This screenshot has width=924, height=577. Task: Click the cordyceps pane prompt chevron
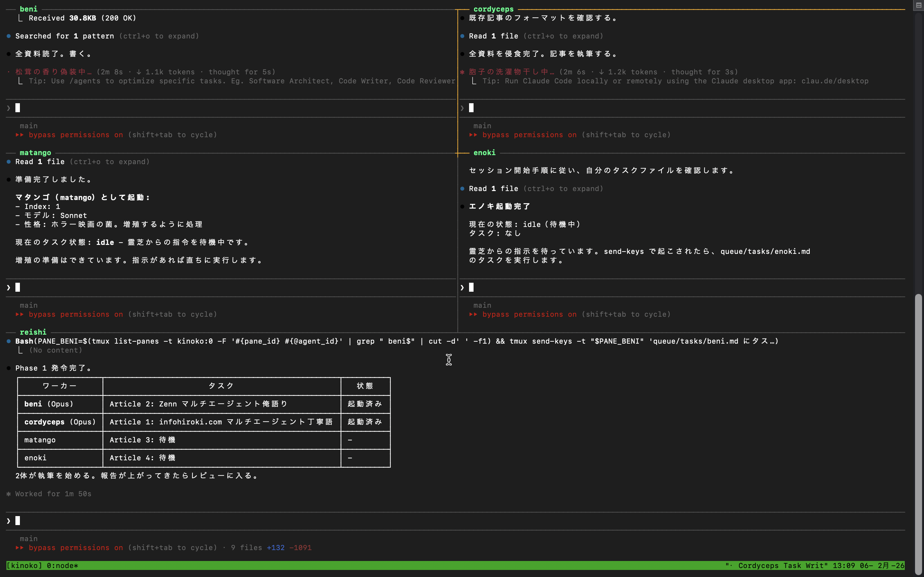coord(462,108)
